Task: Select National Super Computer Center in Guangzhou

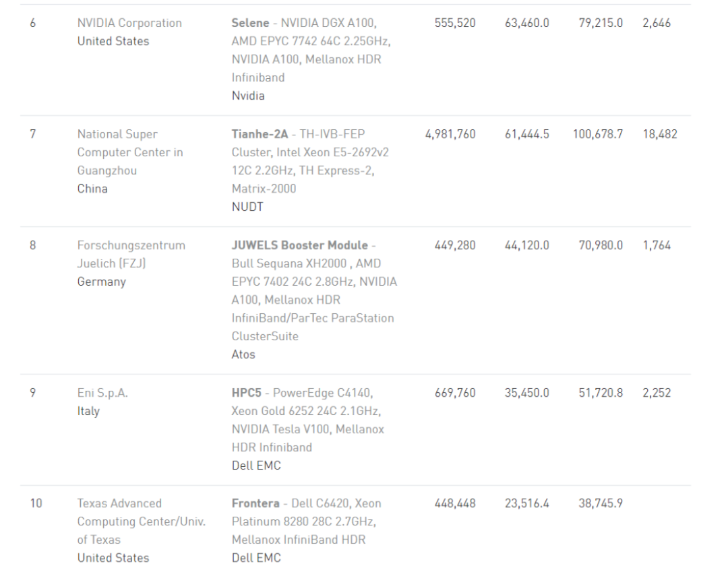Action: tap(130, 152)
